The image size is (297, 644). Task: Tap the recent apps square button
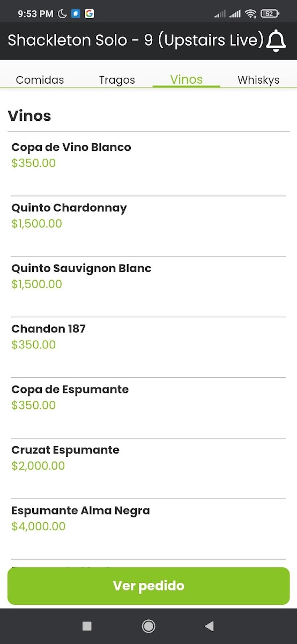87,626
